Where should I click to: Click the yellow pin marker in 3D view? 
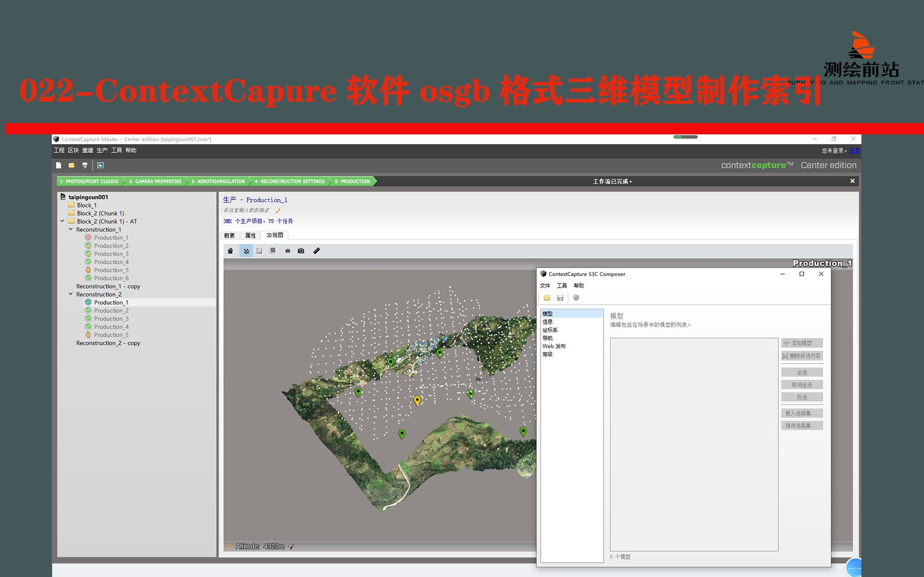[x=417, y=401]
